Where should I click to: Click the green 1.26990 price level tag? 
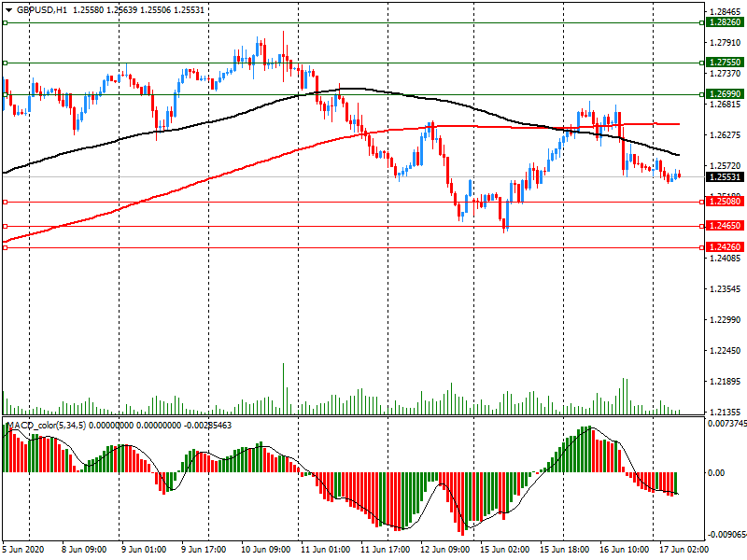pyautogui.click(x=725, y=94)
